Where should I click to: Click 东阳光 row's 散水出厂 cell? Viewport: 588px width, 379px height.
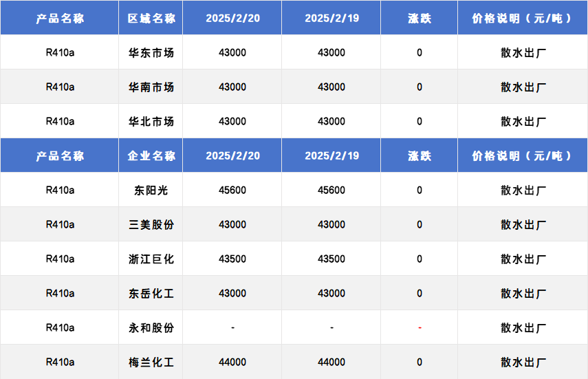point(523,191)
